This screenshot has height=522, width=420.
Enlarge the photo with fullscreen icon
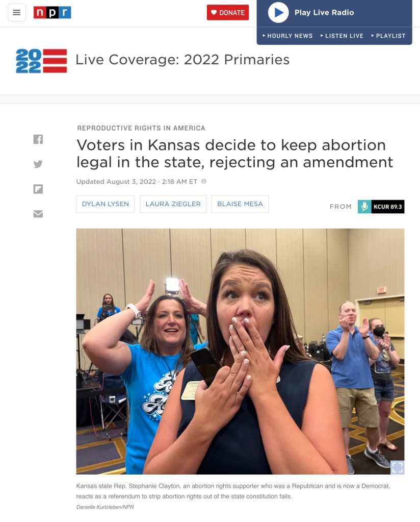point(397,467)
